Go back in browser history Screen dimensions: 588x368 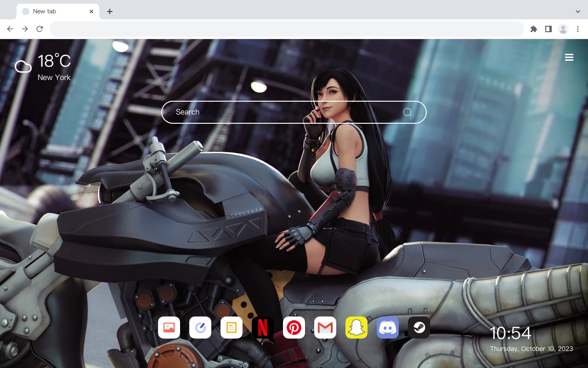pyautogui.click(x=10, y=29)
